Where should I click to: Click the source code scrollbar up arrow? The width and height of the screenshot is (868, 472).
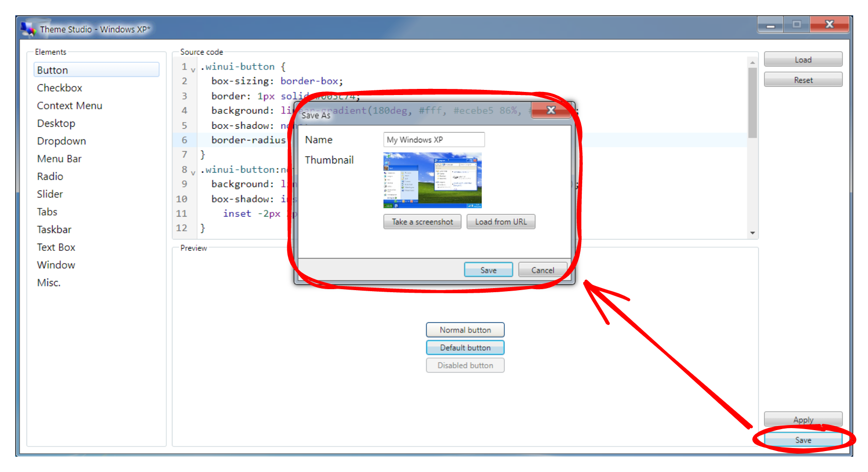point(752,62)
